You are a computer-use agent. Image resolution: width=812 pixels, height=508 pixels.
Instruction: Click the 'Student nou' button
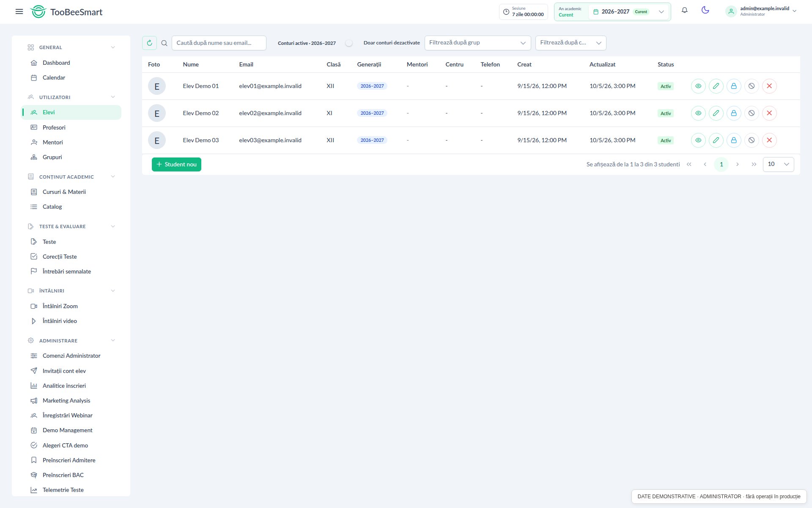click(176, 164)
